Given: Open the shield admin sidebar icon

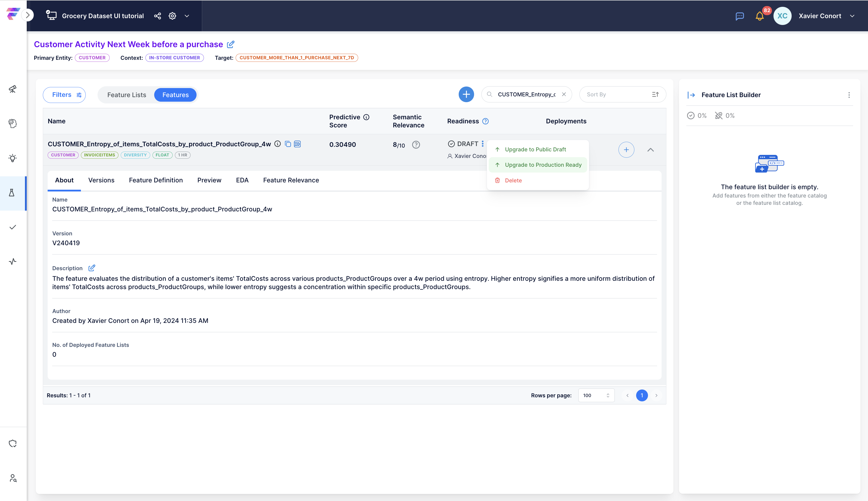Looking at the screenshot, I should click(x=13, y=443).
